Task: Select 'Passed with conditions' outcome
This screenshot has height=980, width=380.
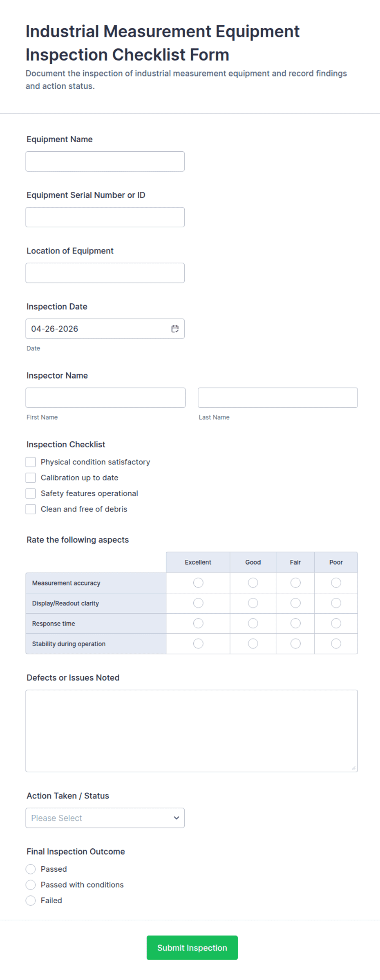Action: tap(31, 884)
